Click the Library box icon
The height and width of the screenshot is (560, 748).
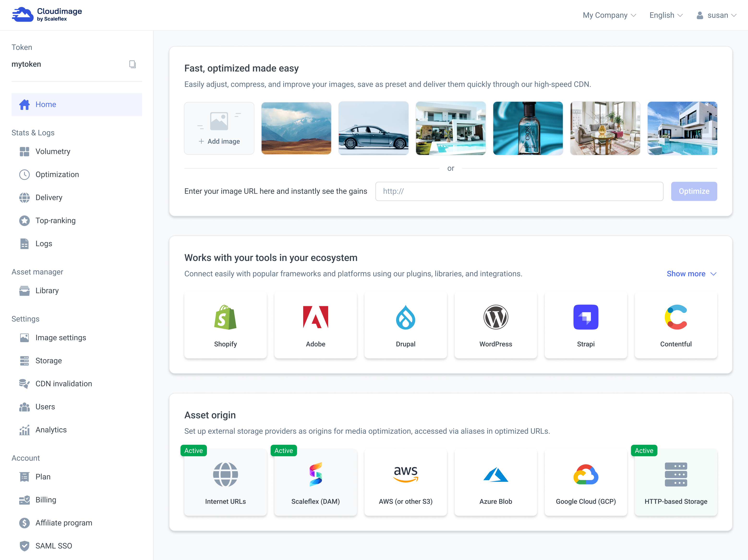[24, 291]
